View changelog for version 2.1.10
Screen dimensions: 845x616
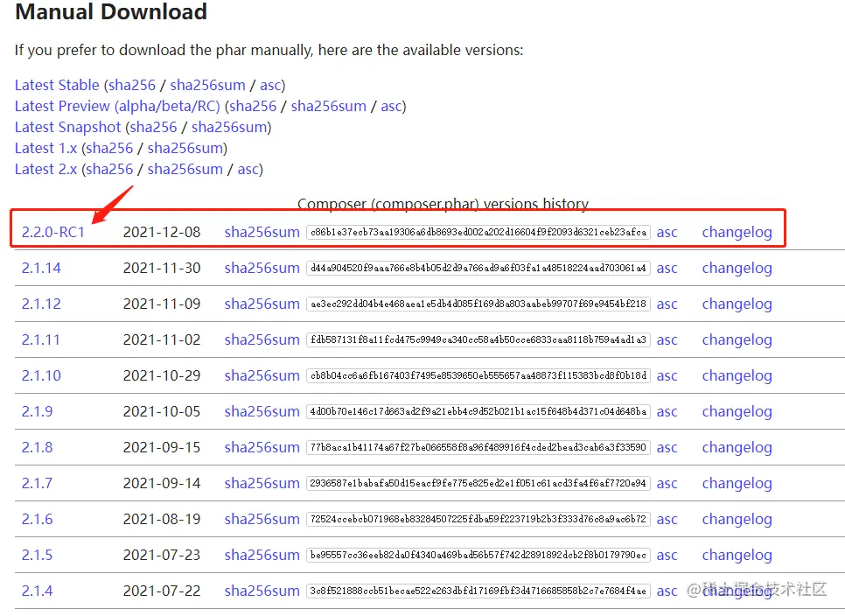tap(737, 375)
